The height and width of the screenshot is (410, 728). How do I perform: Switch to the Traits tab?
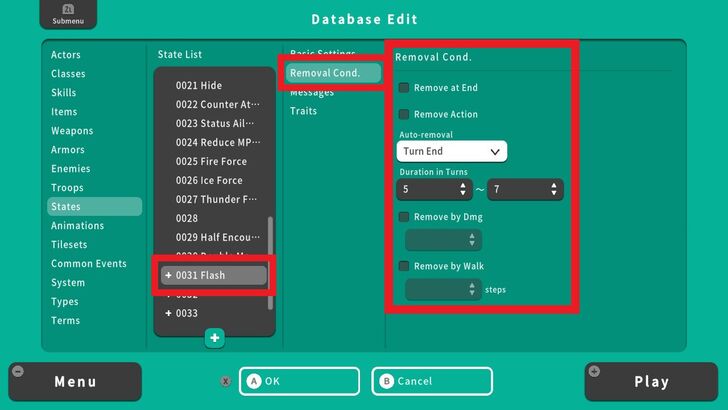[303, 111]
